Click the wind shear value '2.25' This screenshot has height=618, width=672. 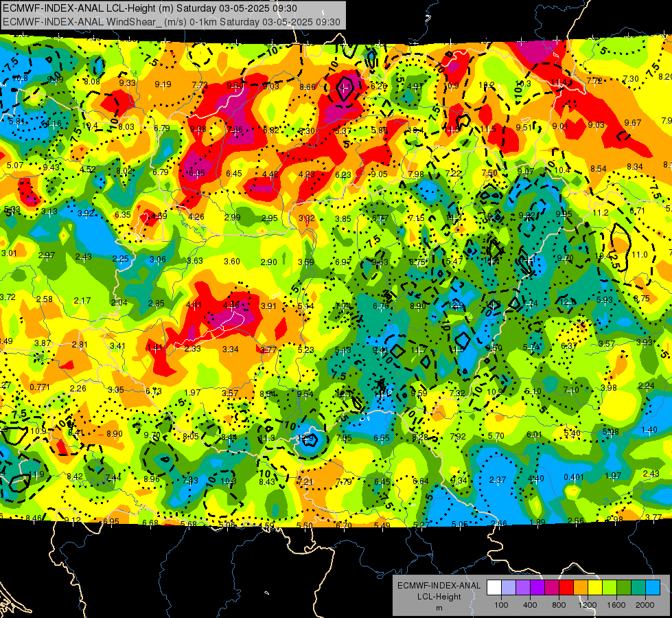[120, 259]
